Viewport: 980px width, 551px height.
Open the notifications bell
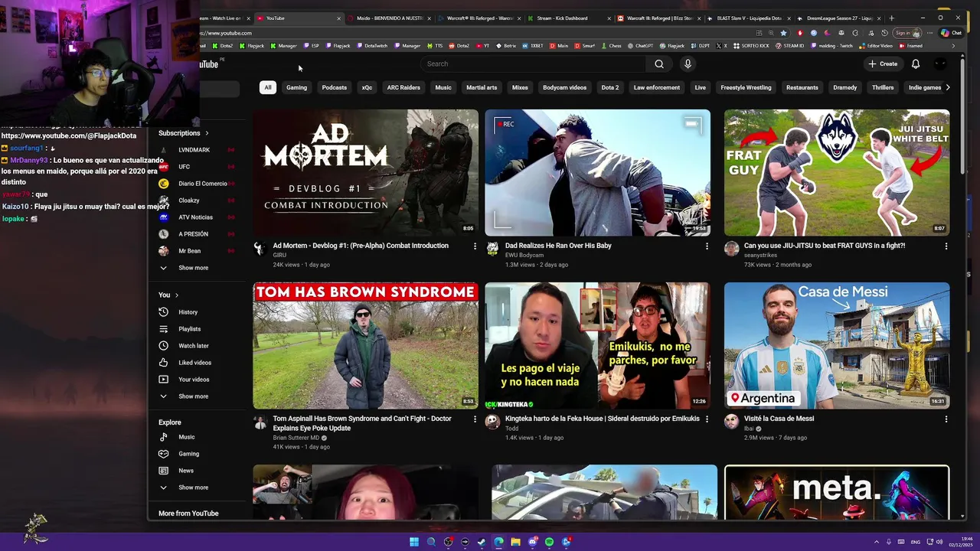click(915, 64)
